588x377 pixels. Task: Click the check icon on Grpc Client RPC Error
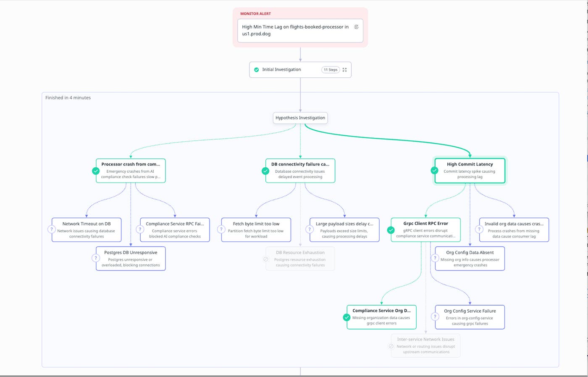click(391, 230)
